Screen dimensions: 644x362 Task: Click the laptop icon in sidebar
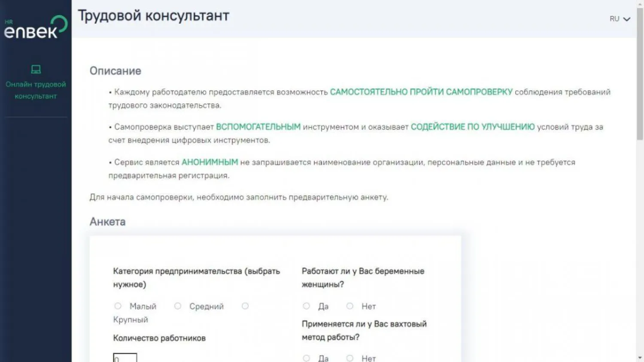36,69
